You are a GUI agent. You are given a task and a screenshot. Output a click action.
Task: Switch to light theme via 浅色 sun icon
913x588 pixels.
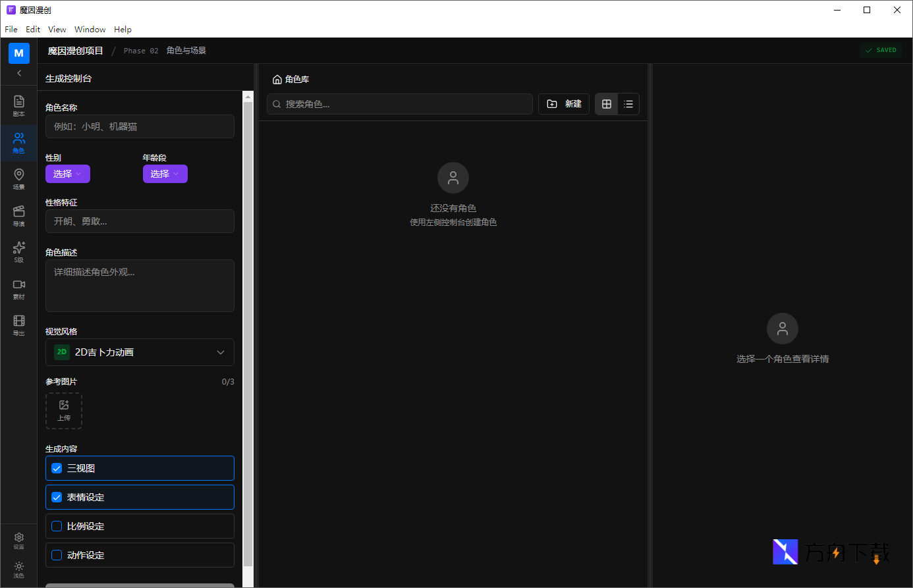(18, 570)
